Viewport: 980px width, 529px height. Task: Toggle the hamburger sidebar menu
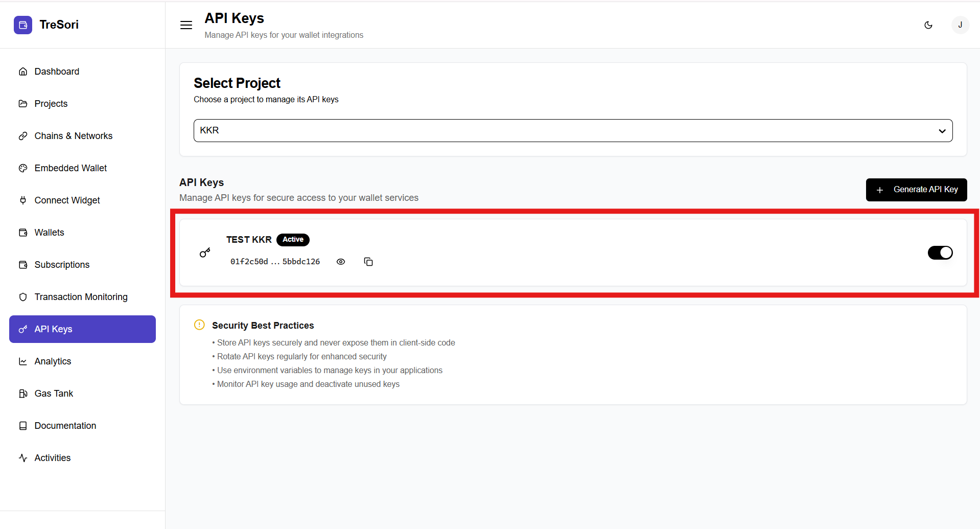pyautogui.click(x=186, y=25)
